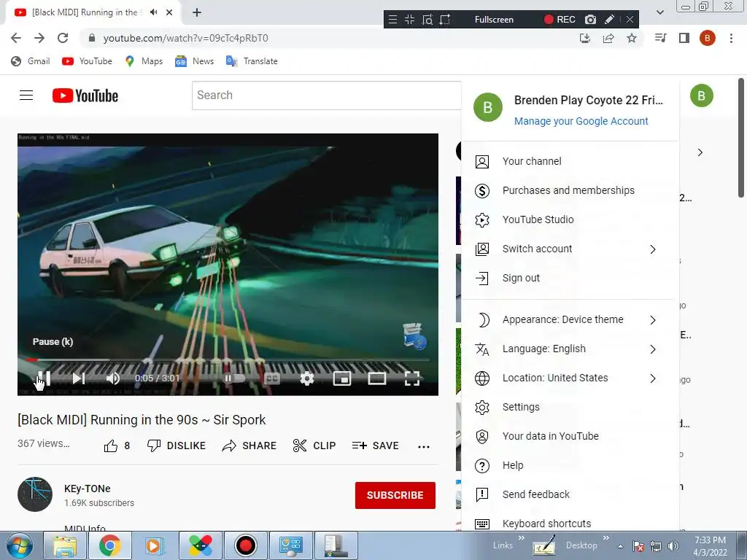This screenshot has width=747, height=560.
Task: Enter fullscreen video mode
Action: 412,378
